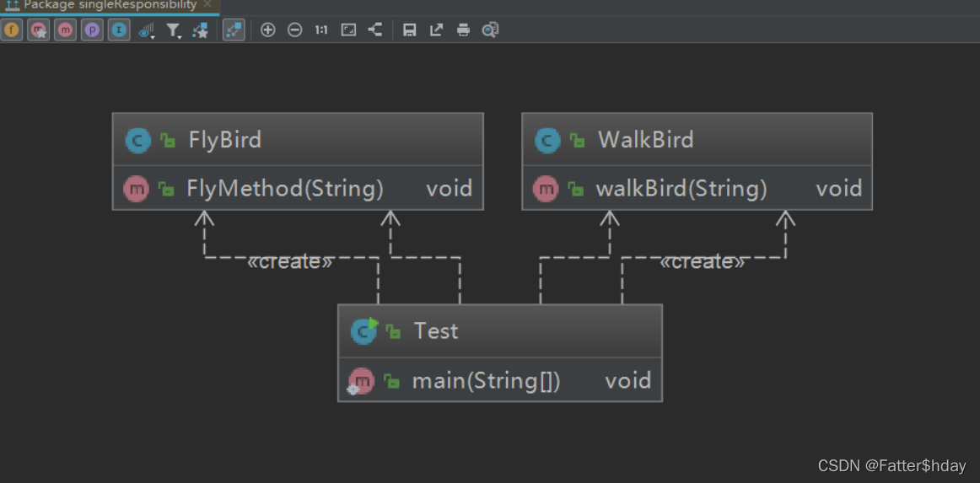Apply the current diagram layout
This screenshot has height=483, width=980.
375,30
